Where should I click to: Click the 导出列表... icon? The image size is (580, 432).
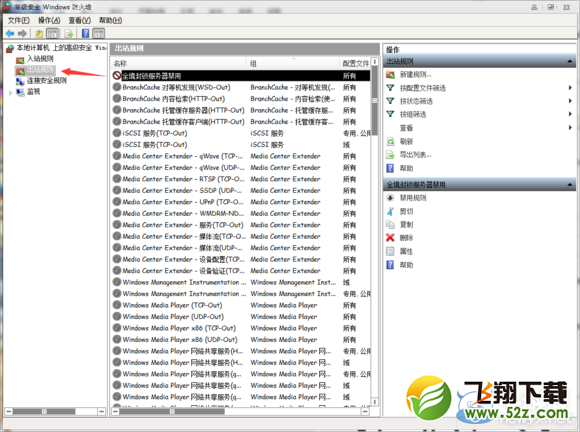click(x=390, y=155)
